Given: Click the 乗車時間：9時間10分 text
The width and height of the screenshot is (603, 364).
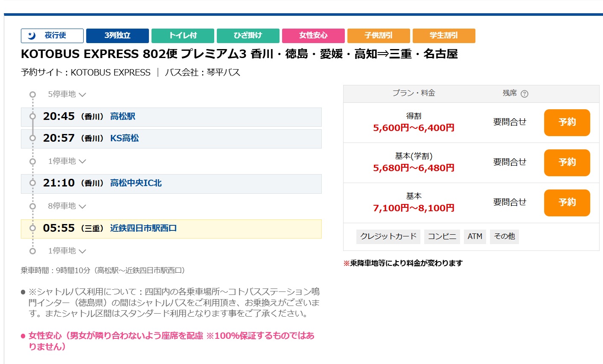Looking at the screenshot, I should 103,271.
